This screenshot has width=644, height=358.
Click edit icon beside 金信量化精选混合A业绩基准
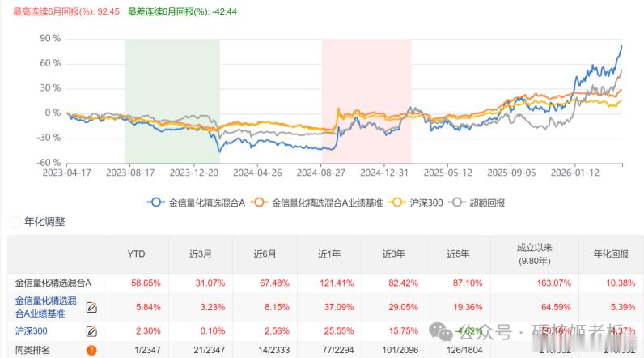tap(91, 307)
